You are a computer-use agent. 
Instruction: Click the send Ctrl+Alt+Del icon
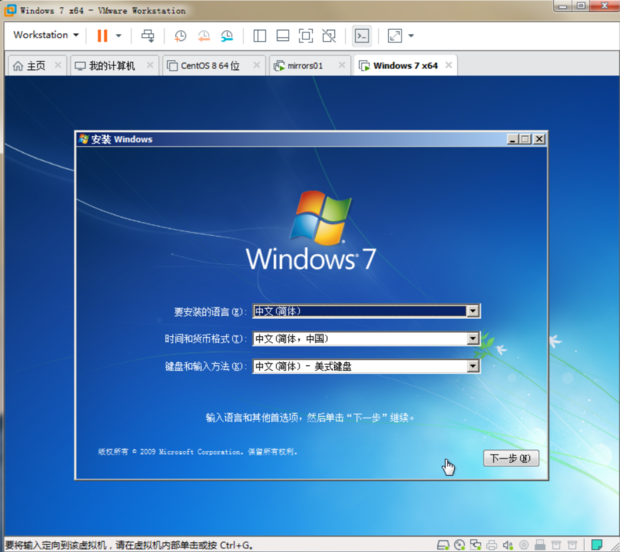coord(148,36)
